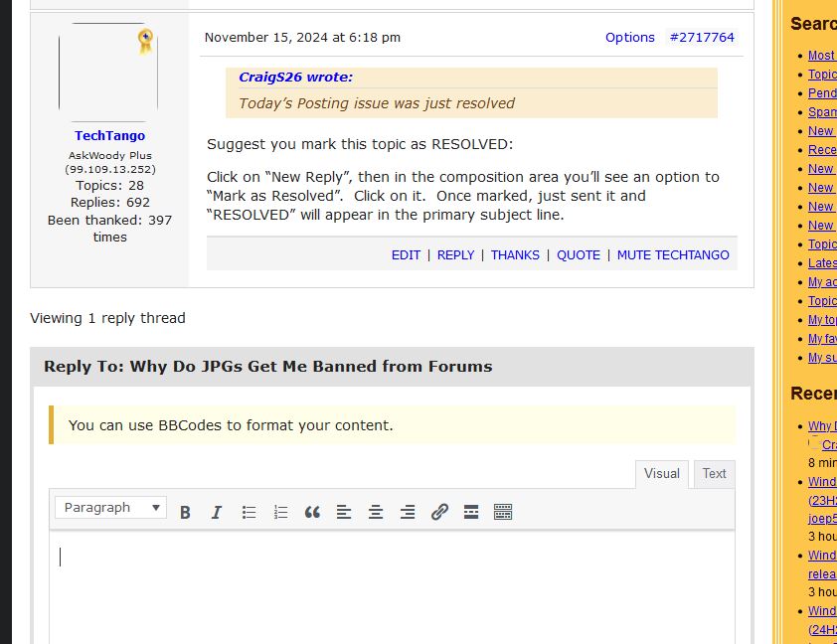The height and width of the screenshot is (644, 837).
Task: Open the keyboard shortcuts toolbar icon
Action: (502, 512)
